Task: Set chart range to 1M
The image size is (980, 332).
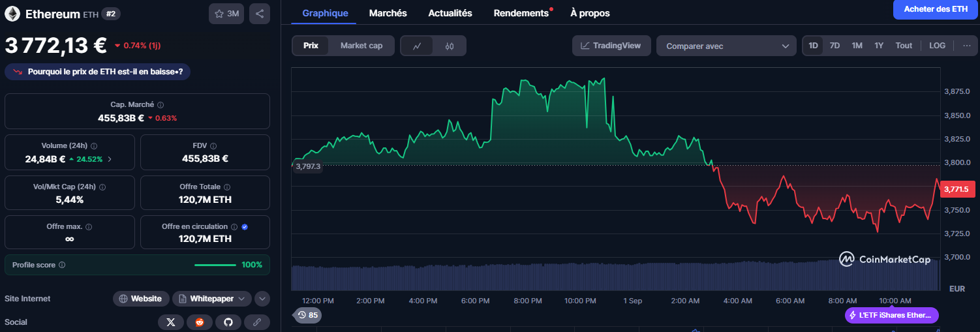Action: [857, 46]
